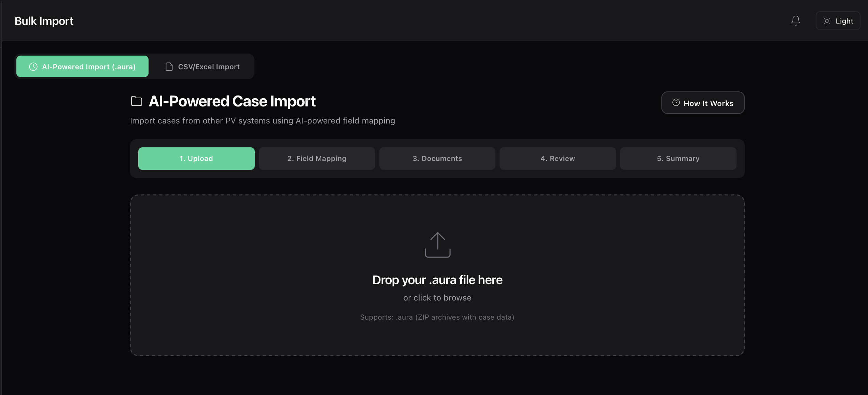Click the sun icon in the theme button
This screenshot has height=395, width=868.
(x=827, y=21)
